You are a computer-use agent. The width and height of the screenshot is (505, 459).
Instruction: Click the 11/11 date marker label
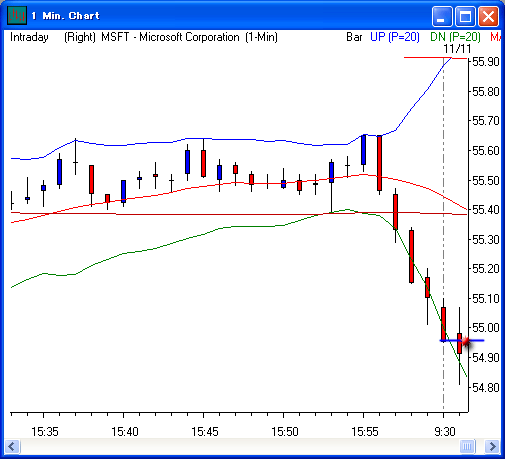(x=457, y=49)
